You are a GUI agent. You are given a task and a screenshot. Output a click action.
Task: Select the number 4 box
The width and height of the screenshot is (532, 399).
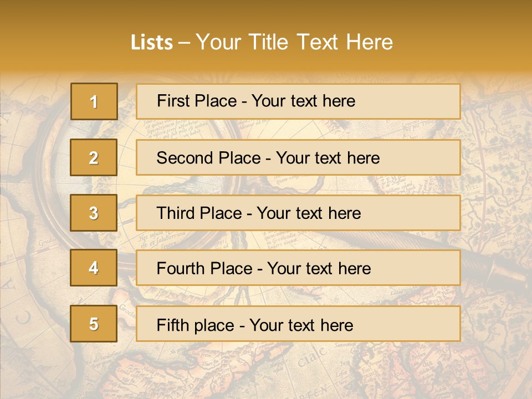tap(94, 268)
